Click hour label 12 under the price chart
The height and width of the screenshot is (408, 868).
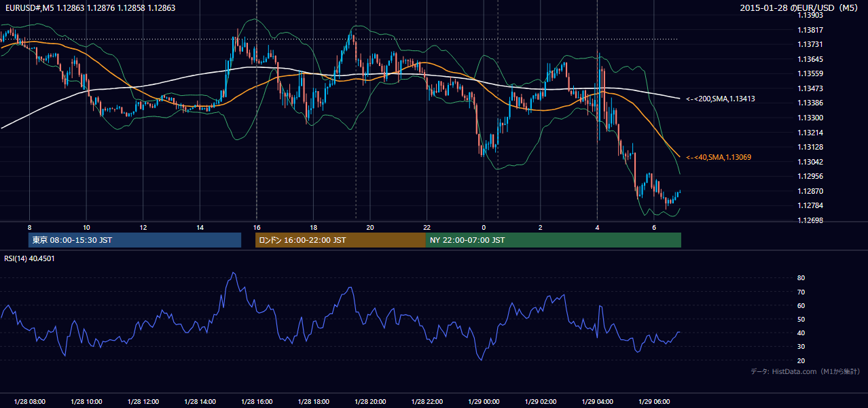(x=143, y=227)
